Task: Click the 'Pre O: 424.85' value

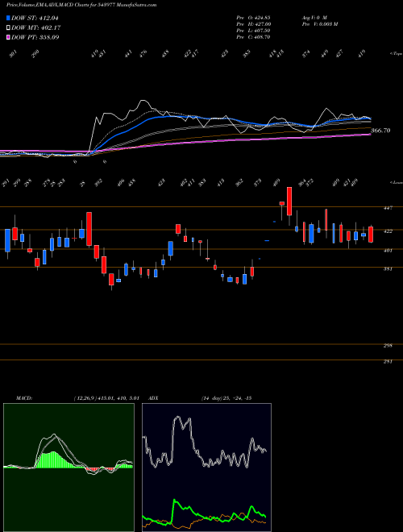Action: click(253, 18)
